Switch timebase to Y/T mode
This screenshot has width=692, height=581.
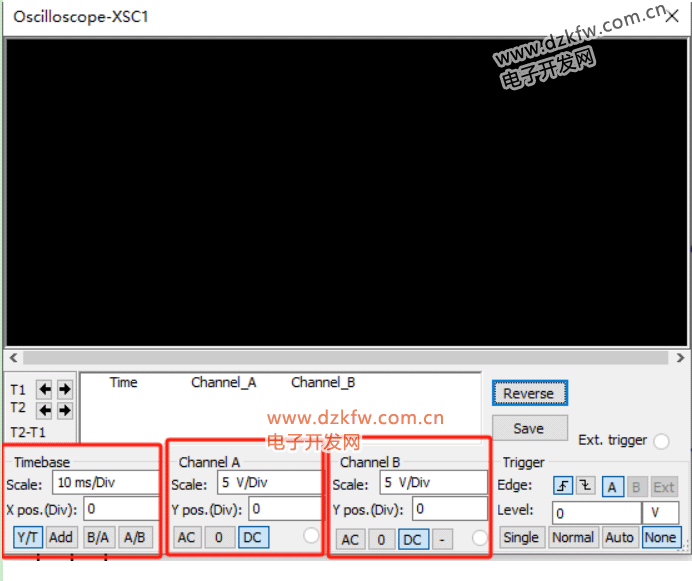pos(27,537)
